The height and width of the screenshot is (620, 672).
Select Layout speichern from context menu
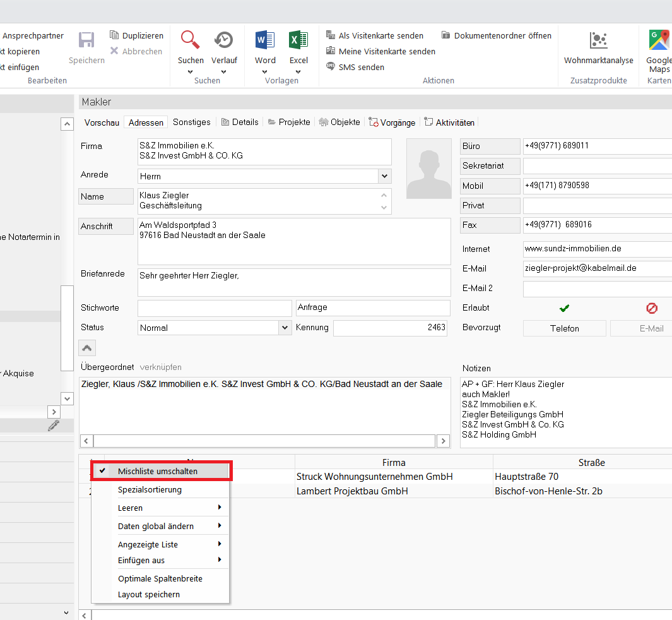pyautogui.click(x=149, y=594)
